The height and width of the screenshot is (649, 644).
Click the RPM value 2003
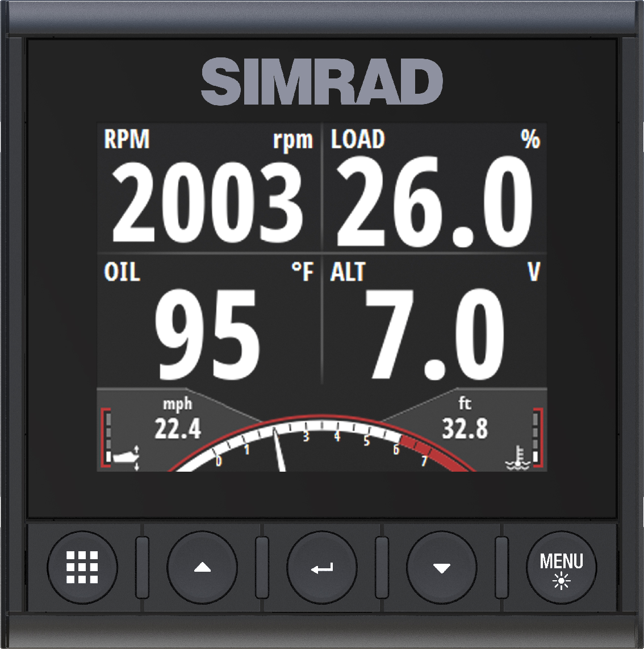pyautogui.click(x=208, y=203)
